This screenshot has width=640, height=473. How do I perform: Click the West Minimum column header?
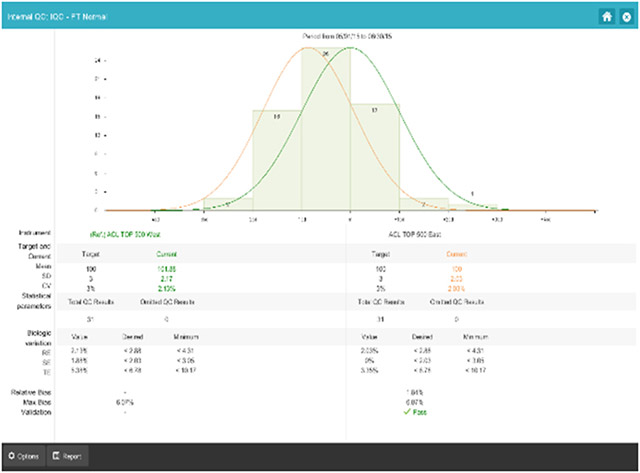[x=186, y=337]
